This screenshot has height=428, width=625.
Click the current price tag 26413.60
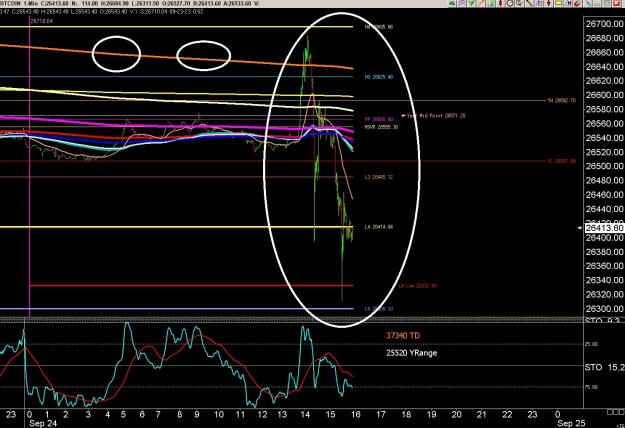(604, 228)
